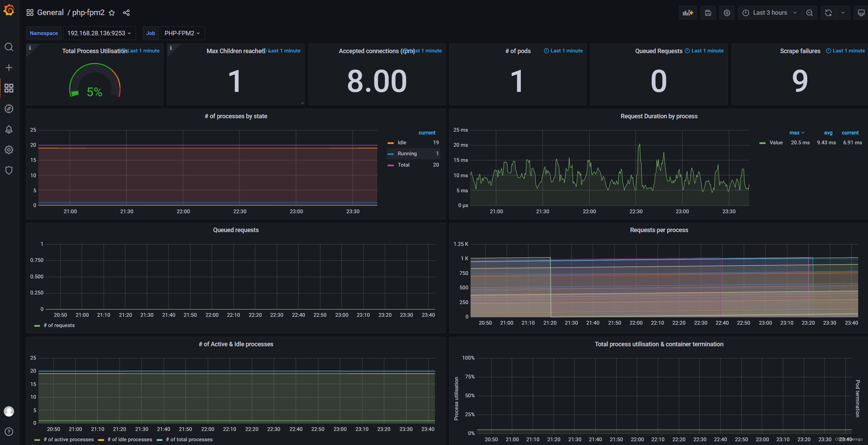Viewport: 868px width, 445px height.
Task: Zoom out the time range
Action: [x=809, y=13]
